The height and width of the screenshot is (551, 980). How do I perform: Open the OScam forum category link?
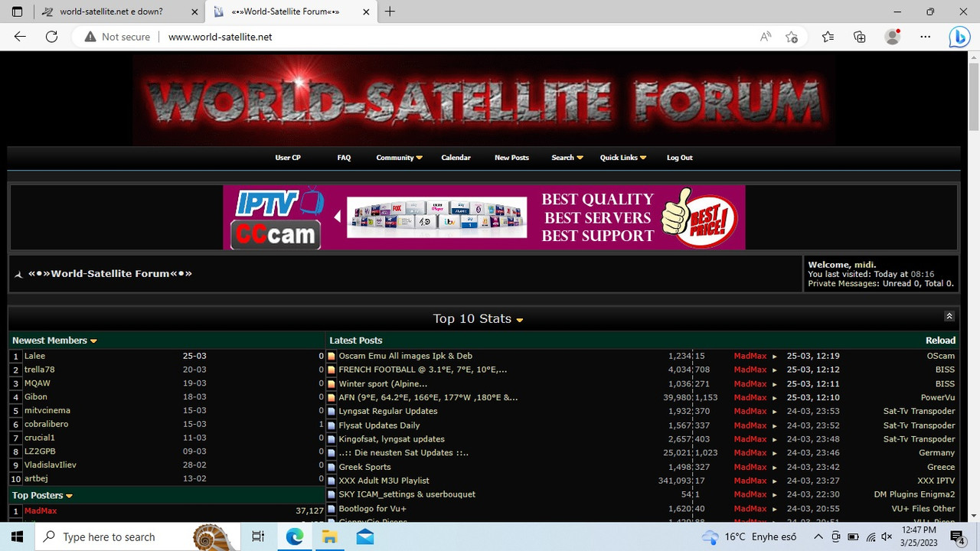click(x=941, y=356)
